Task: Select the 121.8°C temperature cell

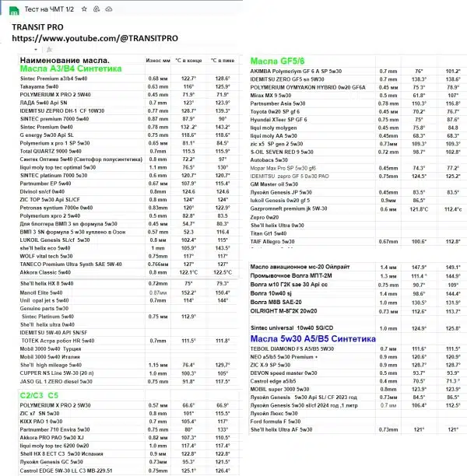Action: [419, 209]
